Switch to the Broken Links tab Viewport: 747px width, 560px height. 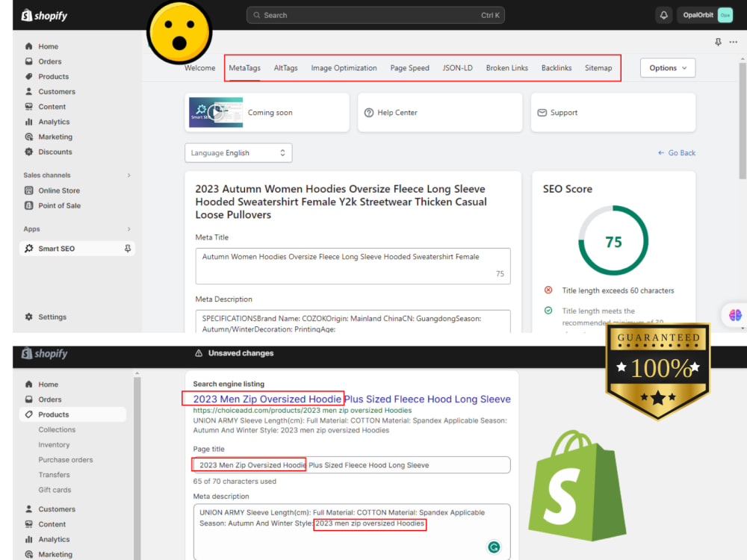pyautogui.click(x=507, y=68)
